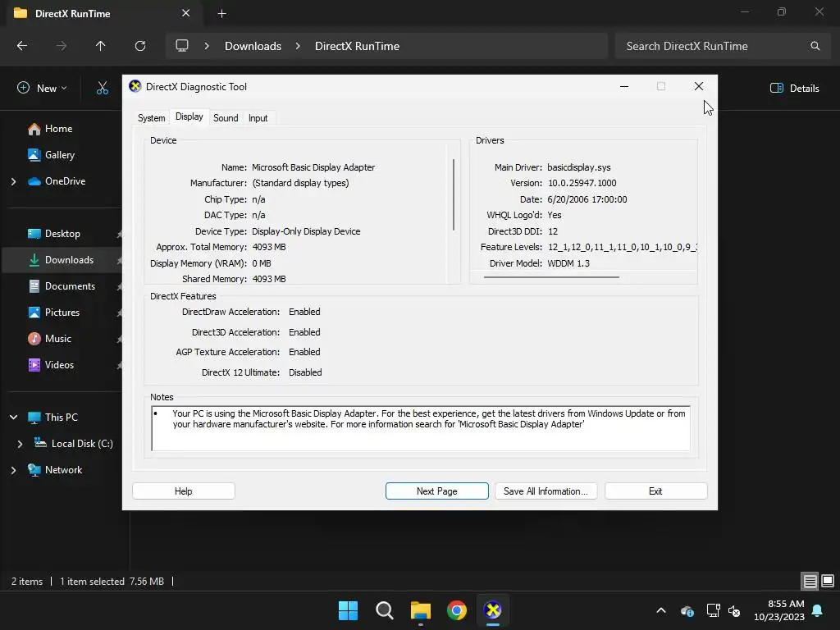
Task: Open the Windows Start menu
Action: [348, 610]
